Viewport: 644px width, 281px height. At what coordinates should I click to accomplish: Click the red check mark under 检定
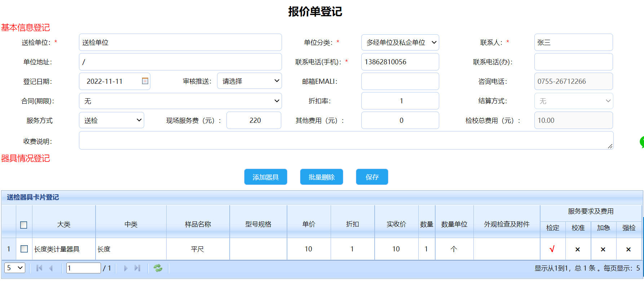[552, 249]
